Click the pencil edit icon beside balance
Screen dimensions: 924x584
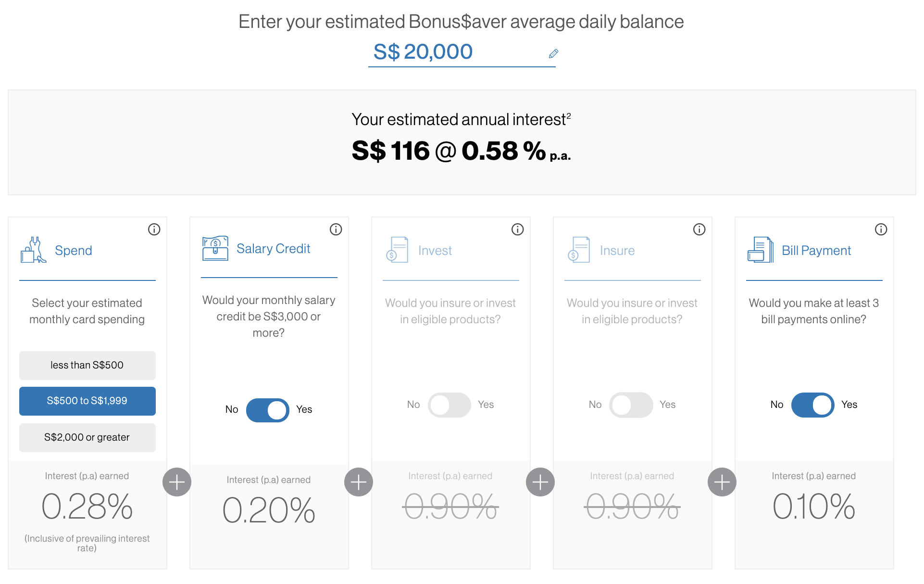tap(553, 53)
